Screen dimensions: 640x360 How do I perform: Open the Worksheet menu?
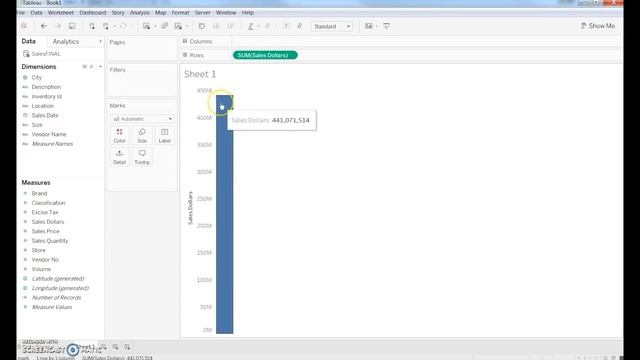tap(61, 13)
